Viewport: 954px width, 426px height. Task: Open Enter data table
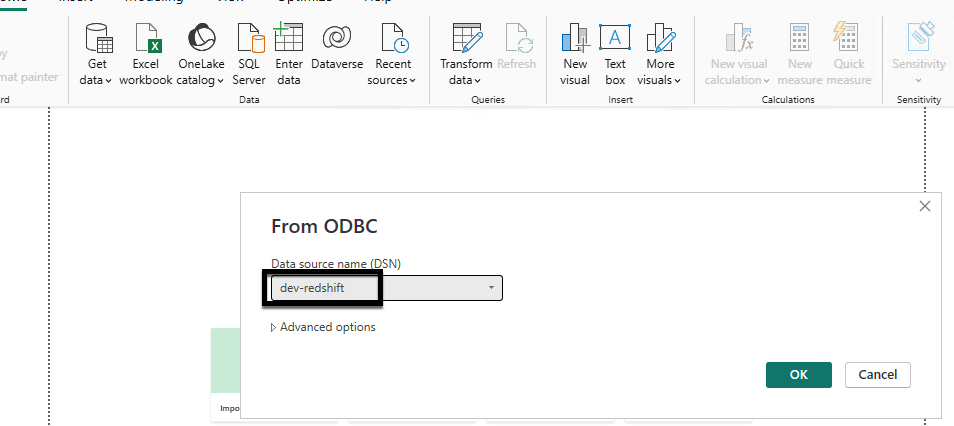coord(288,55)
